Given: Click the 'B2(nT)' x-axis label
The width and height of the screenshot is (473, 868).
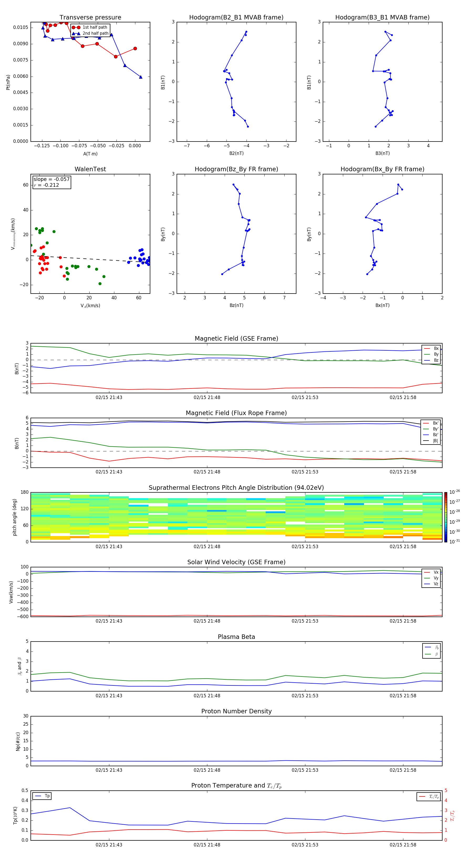Looking at the screenshot, I should point(236,153).
